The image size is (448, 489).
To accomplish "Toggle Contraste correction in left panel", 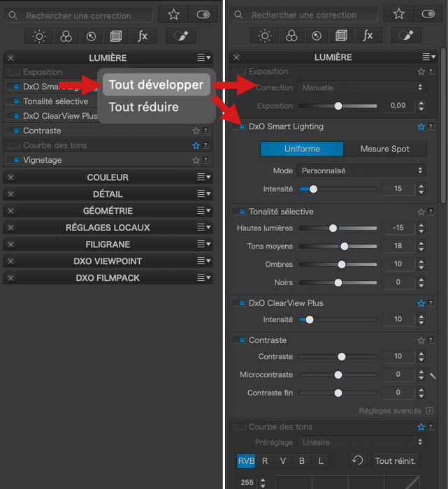I will point(14,131).
